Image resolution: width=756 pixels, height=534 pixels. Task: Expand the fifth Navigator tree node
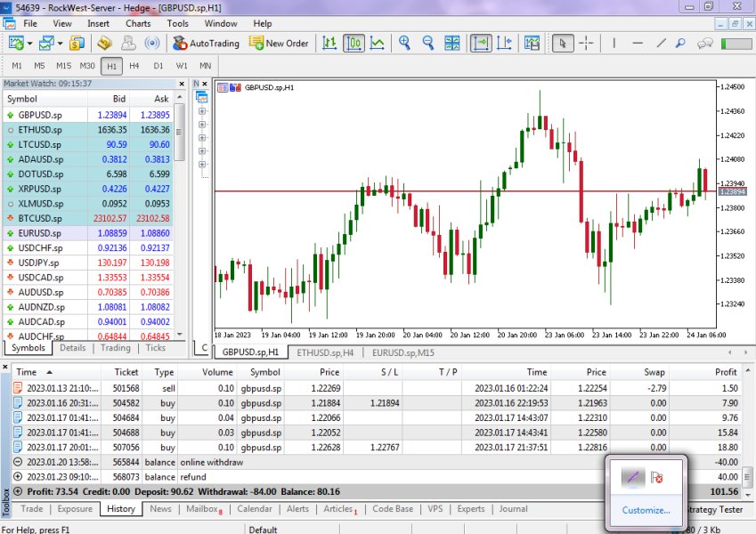[202, 165]
